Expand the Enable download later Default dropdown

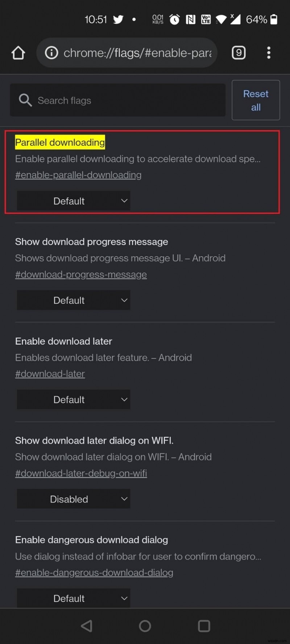click(x=73, y=399)
